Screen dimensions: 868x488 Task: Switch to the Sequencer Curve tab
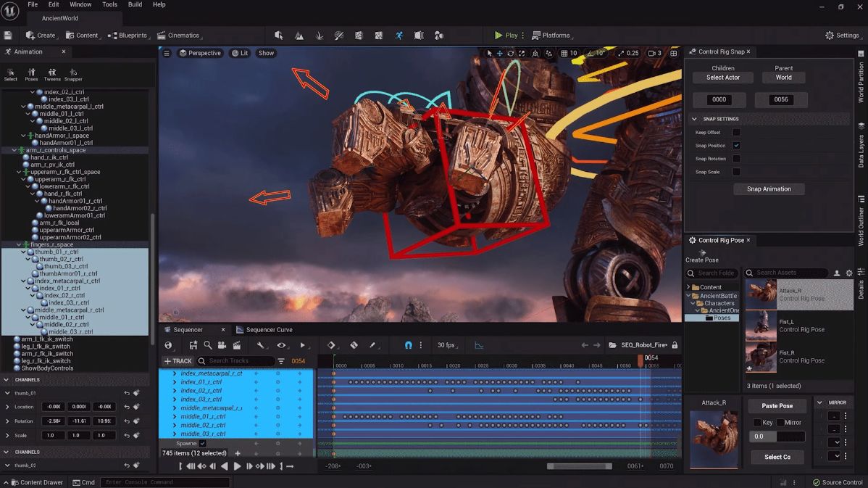264,330
